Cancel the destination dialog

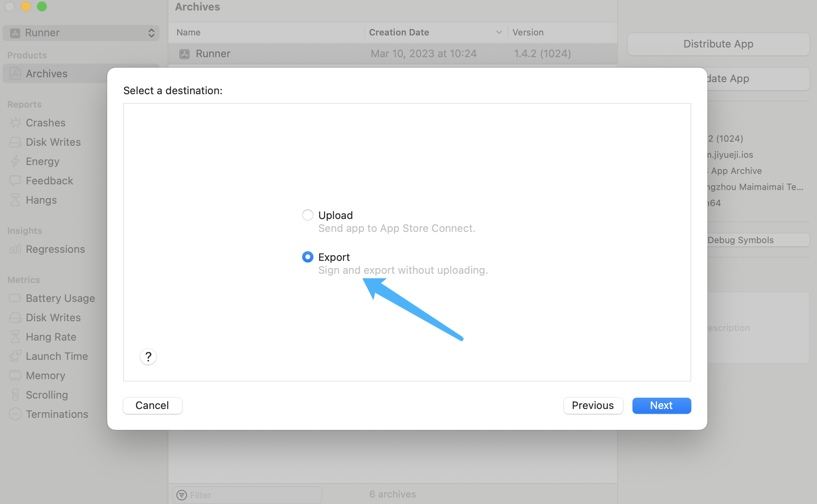click(152, 405)
